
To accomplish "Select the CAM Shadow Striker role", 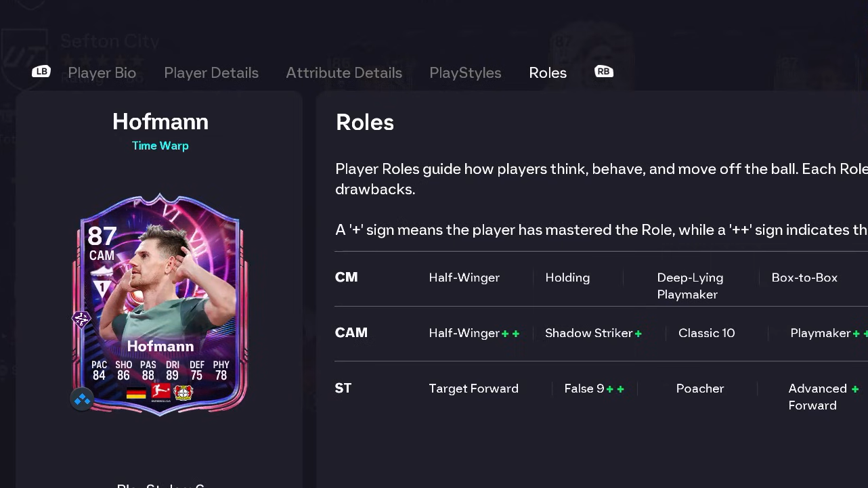I will 589,333.
